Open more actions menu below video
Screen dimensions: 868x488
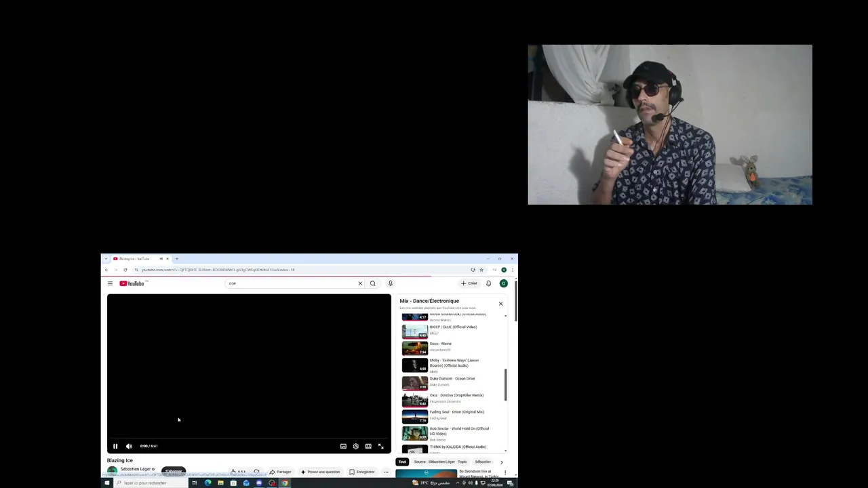click(386, 472)
